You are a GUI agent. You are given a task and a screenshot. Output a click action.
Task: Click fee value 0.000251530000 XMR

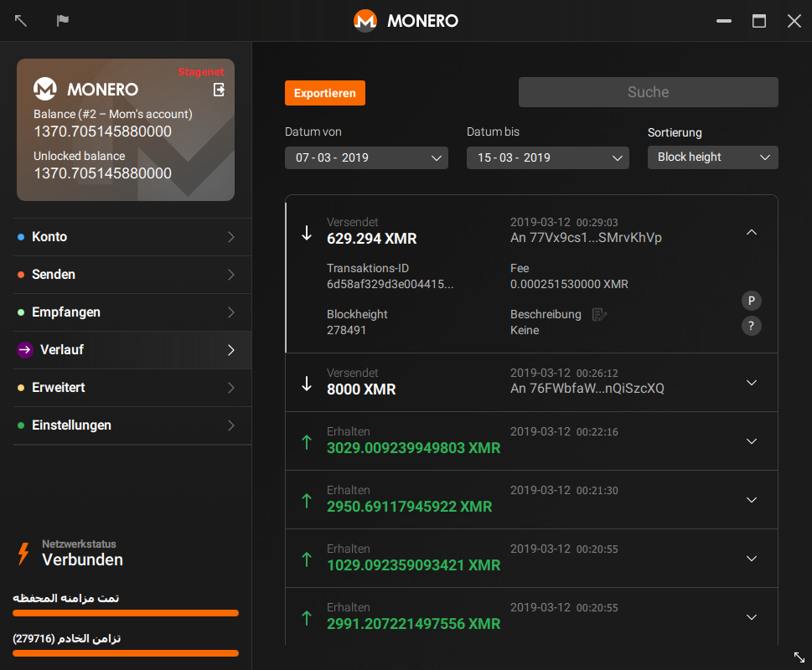[569, 284]
